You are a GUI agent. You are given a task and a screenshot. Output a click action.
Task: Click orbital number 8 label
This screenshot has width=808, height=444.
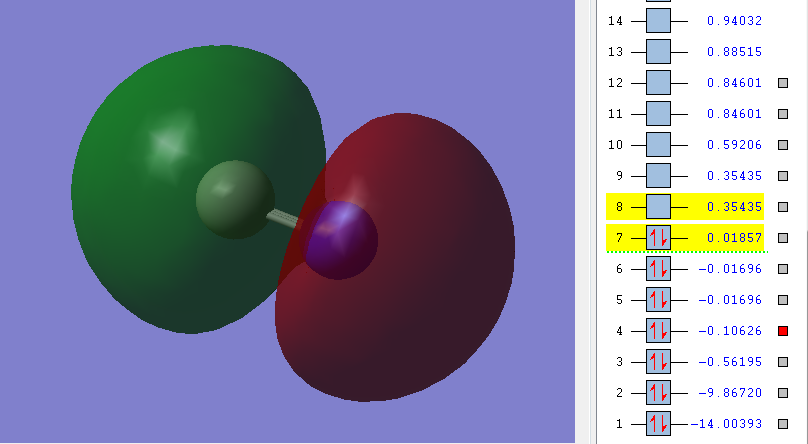pyautogui.click(x=619, y=207)
